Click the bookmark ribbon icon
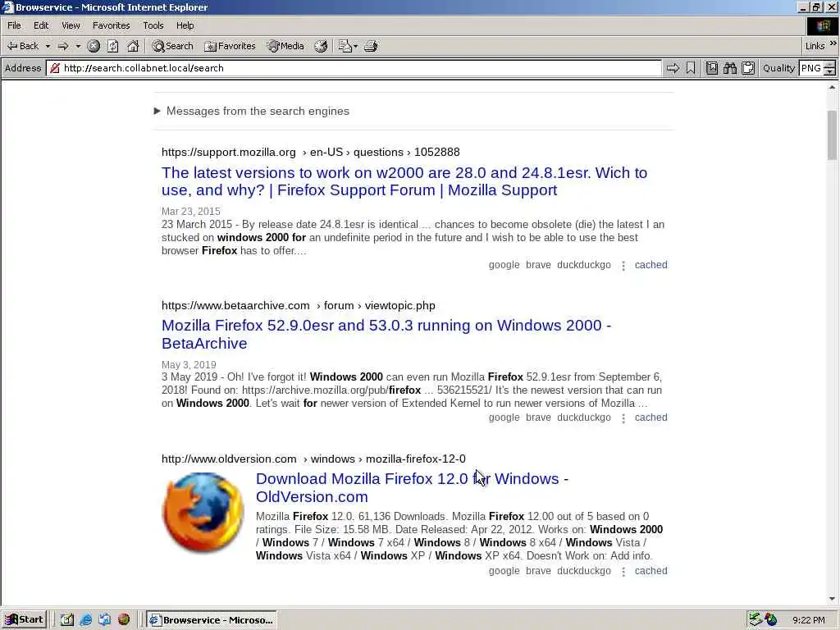Screen dimensions: 840x630 [x=691, y=68]
